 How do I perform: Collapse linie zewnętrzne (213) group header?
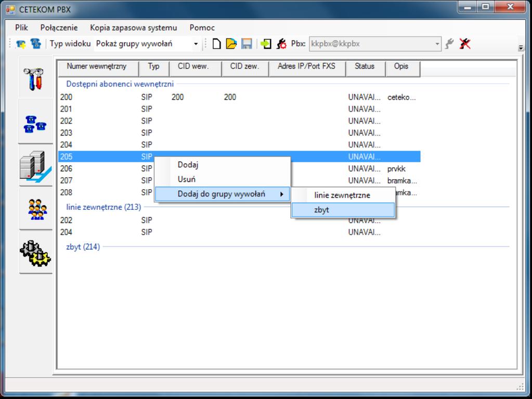click(103, 207)
